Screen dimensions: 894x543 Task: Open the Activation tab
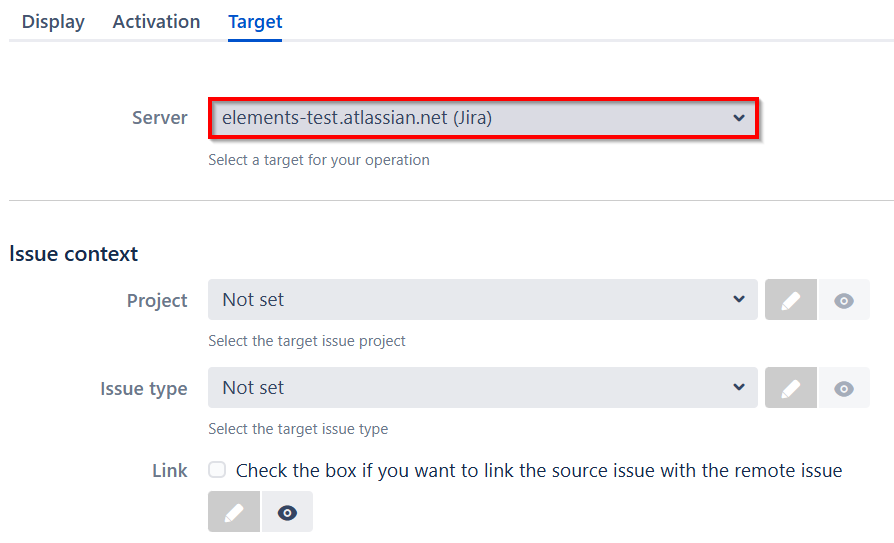156,22
